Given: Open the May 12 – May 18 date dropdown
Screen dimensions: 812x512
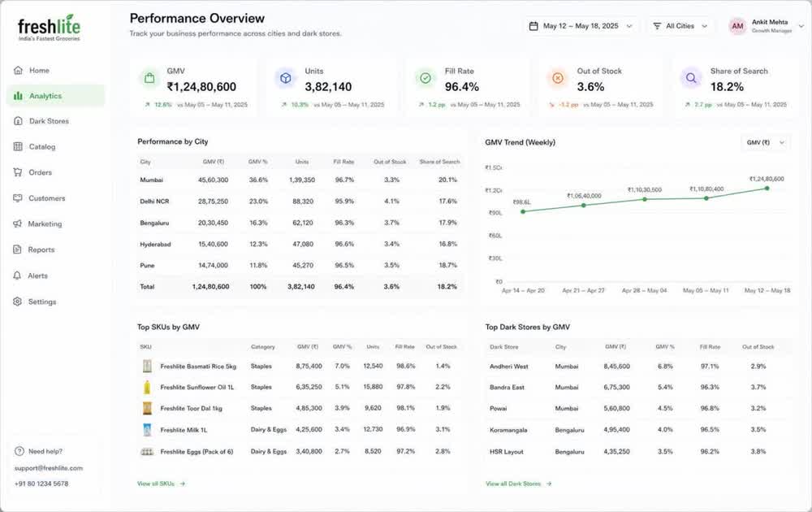Looking at the screenshot, I should coord(581,26).
